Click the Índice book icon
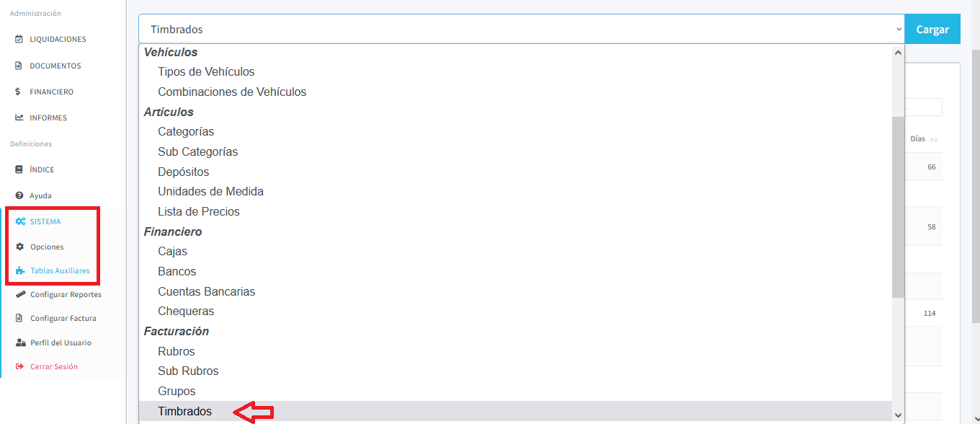The height and width of the screenshot is (424, 980). pos(19,169)
